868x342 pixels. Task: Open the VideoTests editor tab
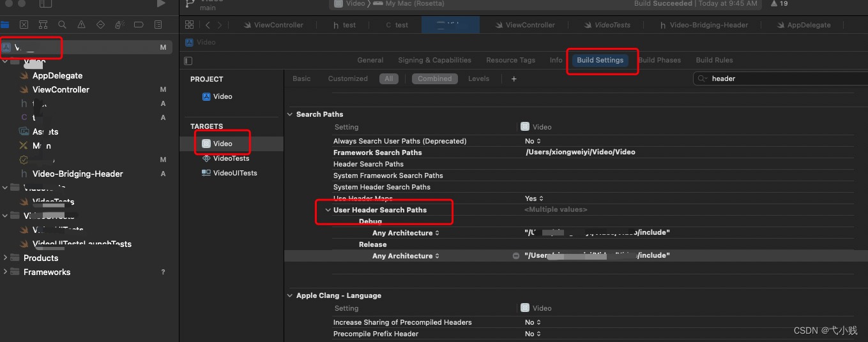pyautogui.click(x=607, y=25)
